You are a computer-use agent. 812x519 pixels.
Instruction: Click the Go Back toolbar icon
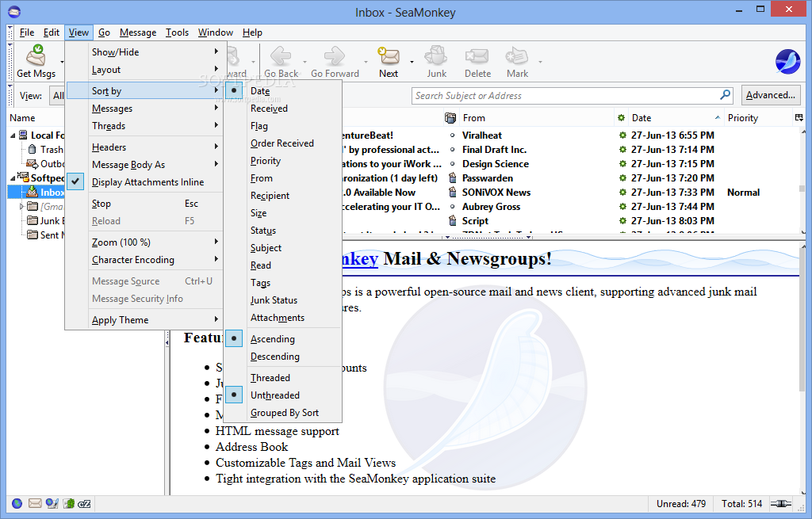tap(281, 55)
